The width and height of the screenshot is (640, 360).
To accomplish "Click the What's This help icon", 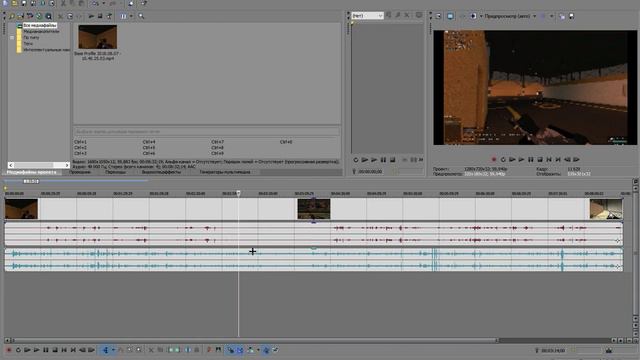I will tap(144, 3).
